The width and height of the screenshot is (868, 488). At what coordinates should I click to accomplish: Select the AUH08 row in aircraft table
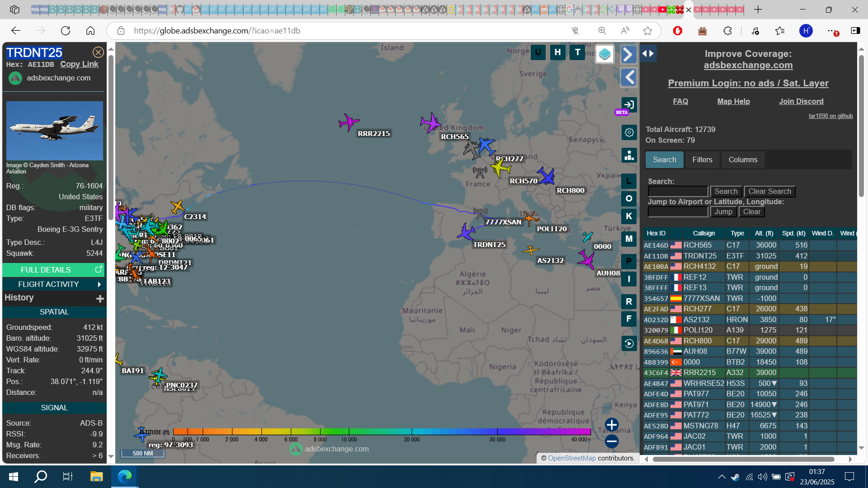pyautogui.click(x=750, y=352)
